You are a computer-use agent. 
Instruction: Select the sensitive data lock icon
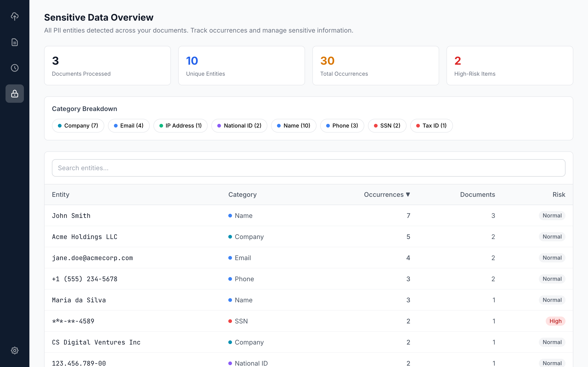pos(14,93)
